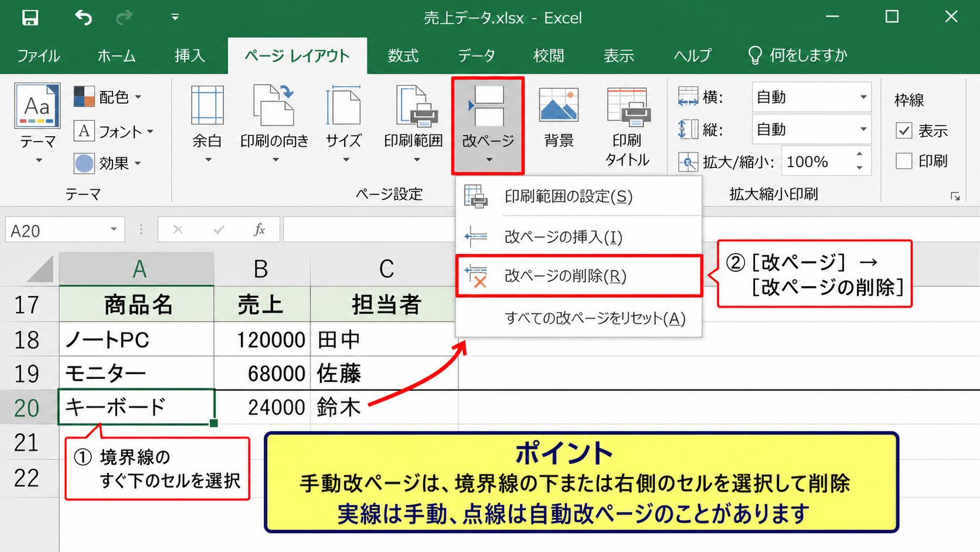Select column C header

click(x=386, y=269)
